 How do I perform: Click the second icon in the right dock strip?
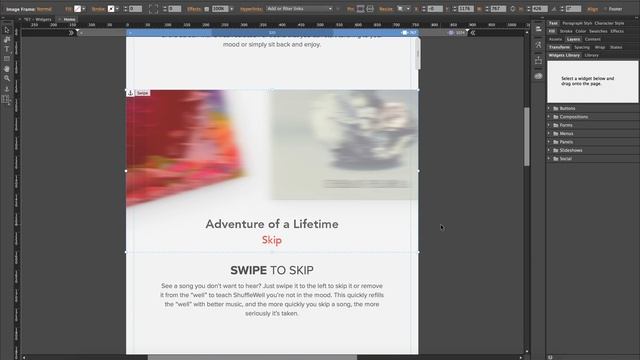pos(538,44)
